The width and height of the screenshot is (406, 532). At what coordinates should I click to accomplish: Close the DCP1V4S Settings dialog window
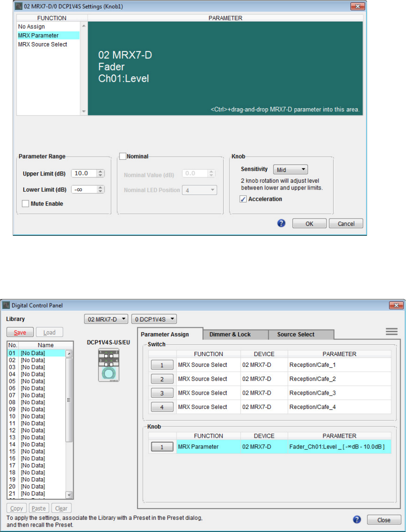click(357, 6)
